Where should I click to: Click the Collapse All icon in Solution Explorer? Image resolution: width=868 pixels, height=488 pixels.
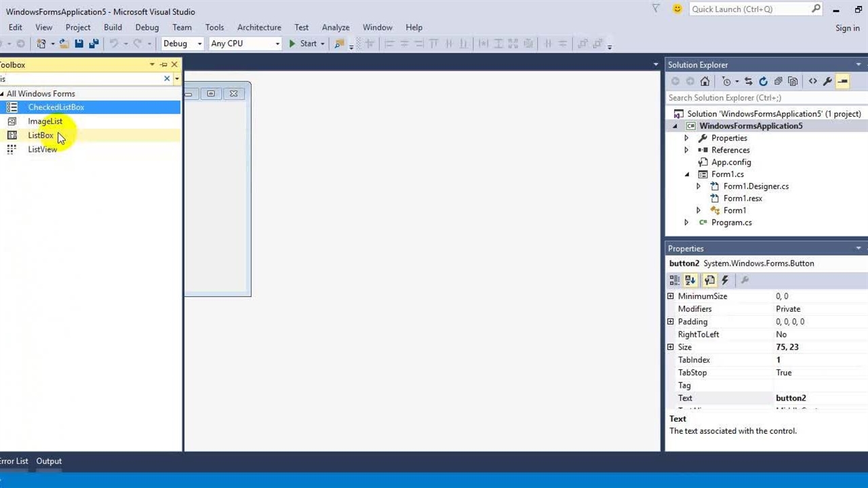[778, 81]
